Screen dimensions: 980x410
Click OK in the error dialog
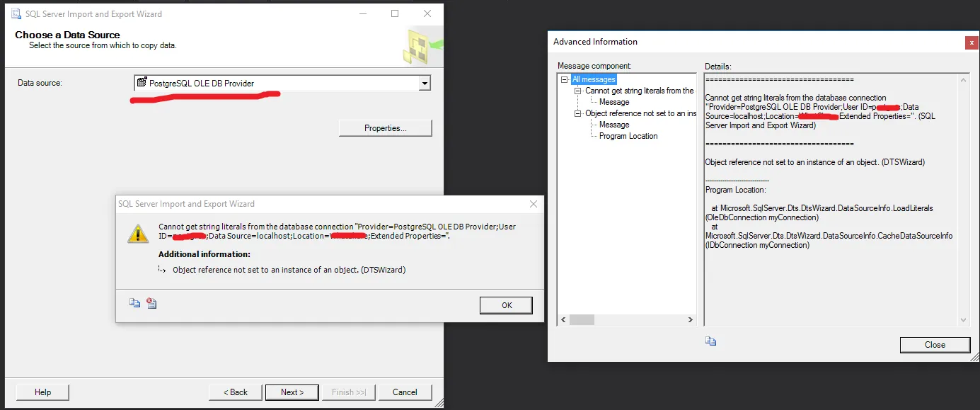click(x=506, y=305)
